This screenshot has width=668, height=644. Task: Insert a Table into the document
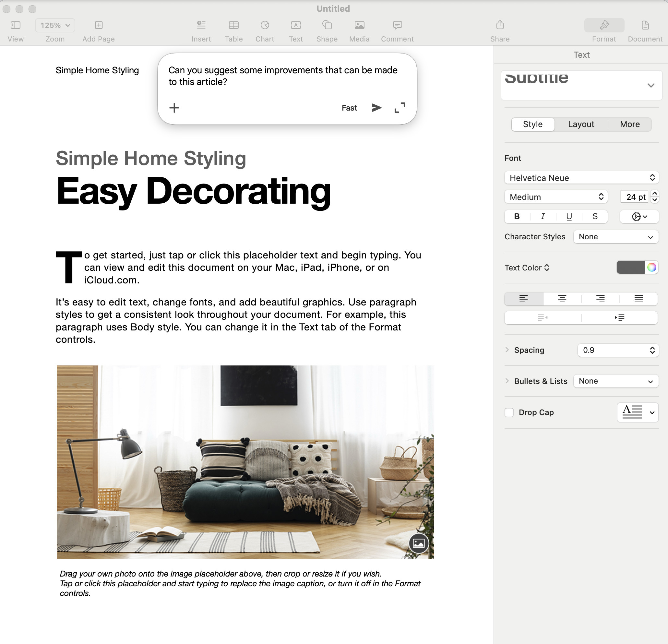tap(234, 30)
